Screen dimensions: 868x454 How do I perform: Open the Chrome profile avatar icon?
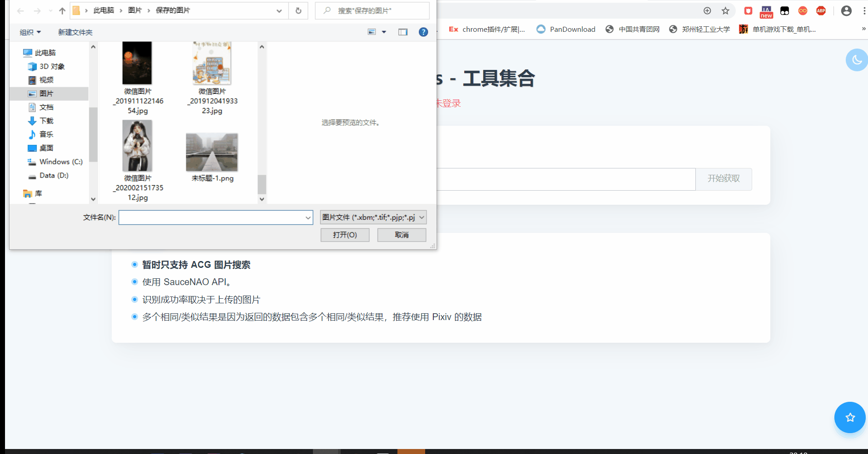click(846, 10)
